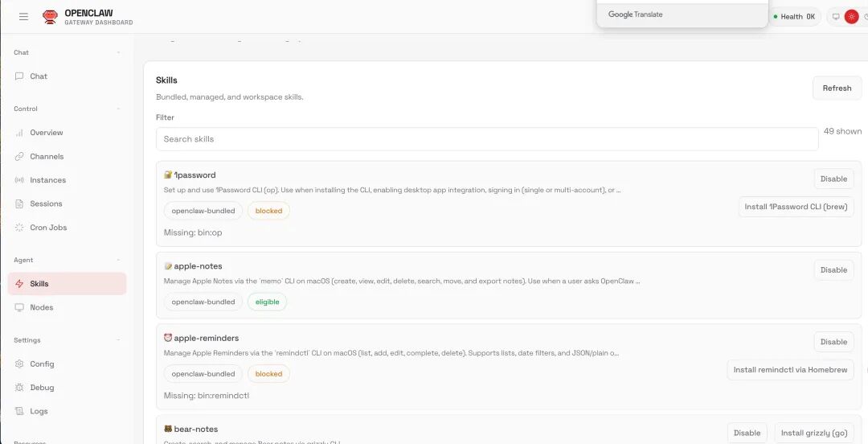Collapse the Chat sidebar section

118,52
